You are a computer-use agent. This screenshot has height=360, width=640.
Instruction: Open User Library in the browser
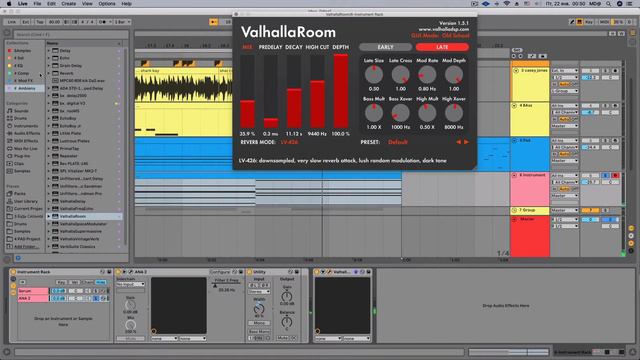coord(25,201)
